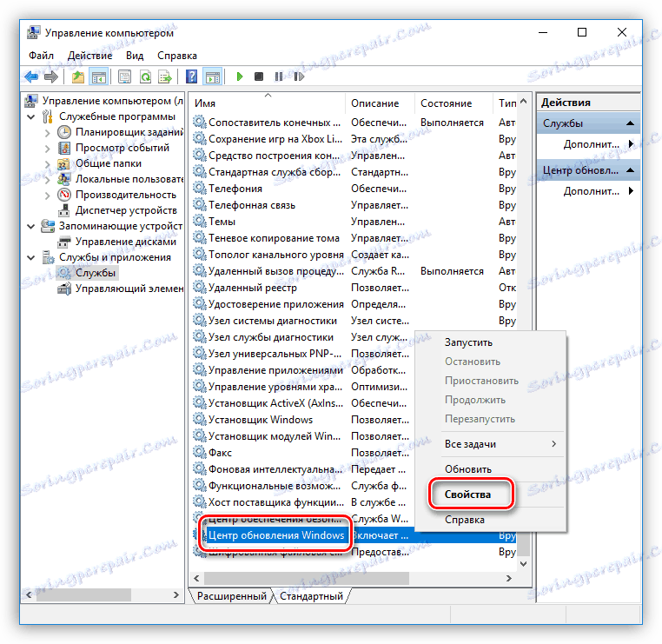The image size is (662, 644).
Task: Open the Действие menu
Action: 90,56
